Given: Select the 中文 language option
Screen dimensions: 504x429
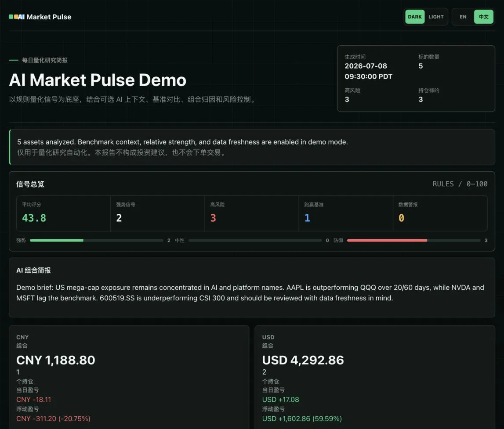Looking at the screenshot, I should (483, 17).
